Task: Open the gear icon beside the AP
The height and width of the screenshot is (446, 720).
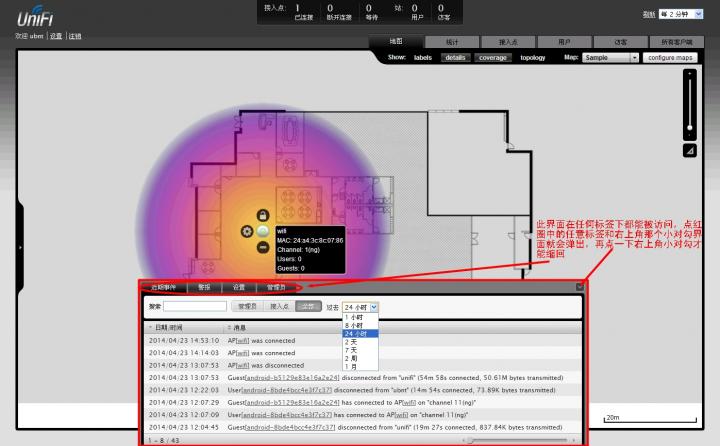Action: [247, 231]
